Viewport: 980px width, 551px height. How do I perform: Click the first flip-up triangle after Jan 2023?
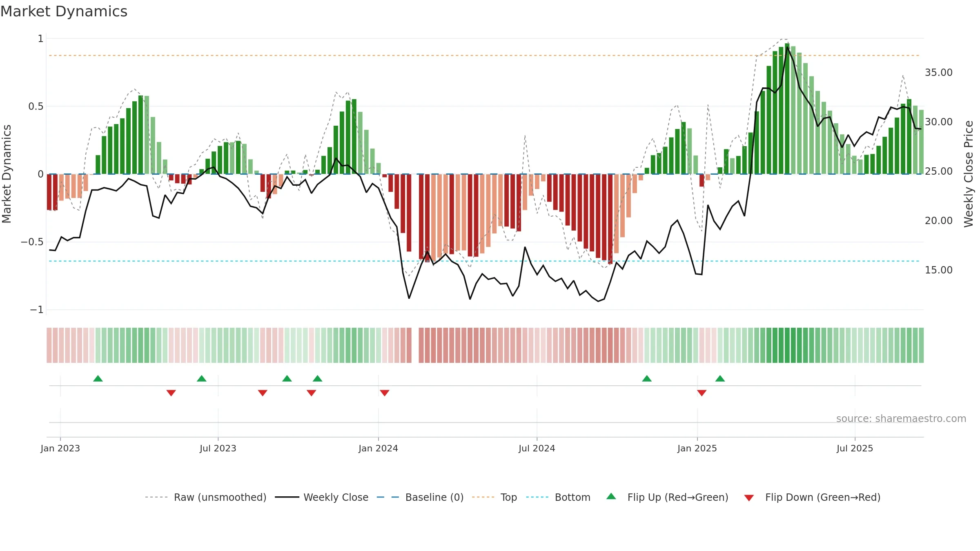pyautogui.click(x=98, y=378)
